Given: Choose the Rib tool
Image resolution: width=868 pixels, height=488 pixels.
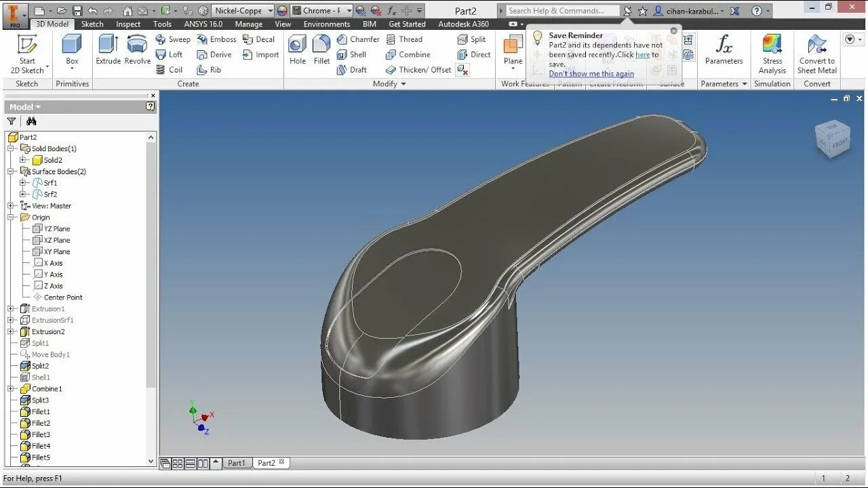Looking at the screenshot, I should pyautogui.click(x=209, y=69).
